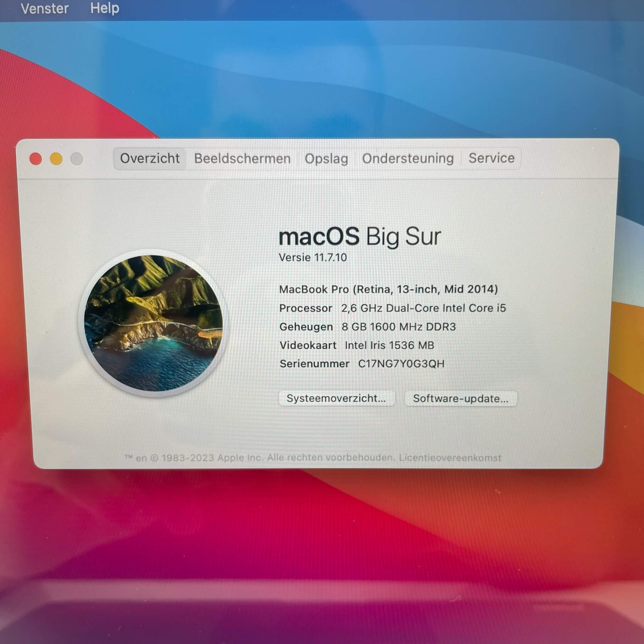Click the macOS Big Sur title
This screenshot has height=644, width=644.
point(360,236)
